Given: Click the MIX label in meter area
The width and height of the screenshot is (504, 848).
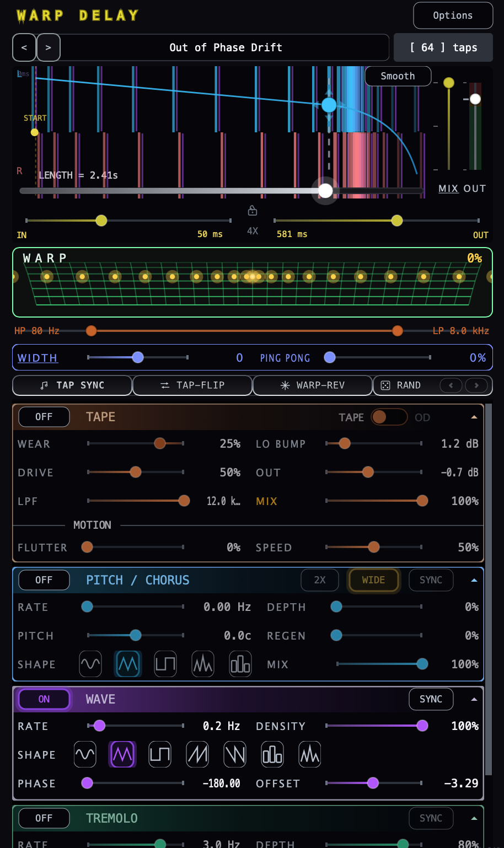Looking at the screenshot, I should pos(448,189).
